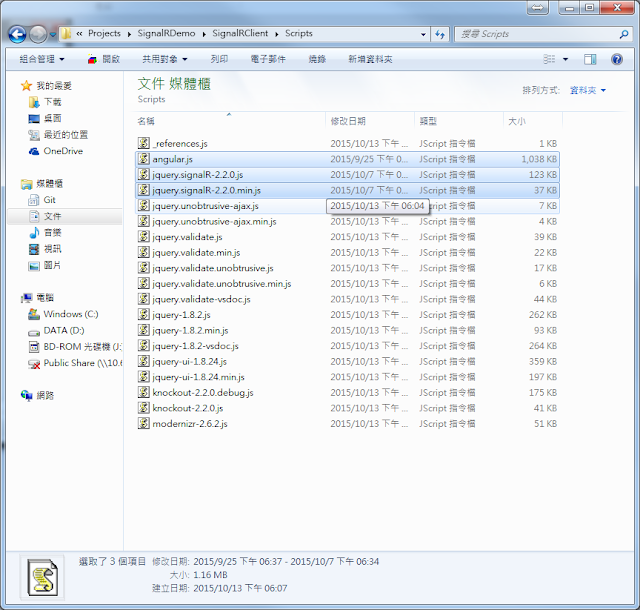Select the jquery-ui-1.8.24.min.js file icon
The height and width of the screenshot is (610, 640).
143,376
